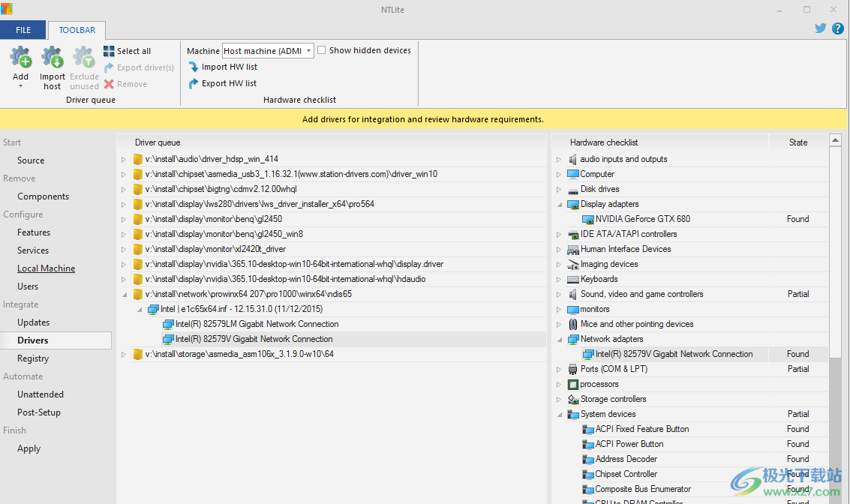Select the monitors category row
The width and height of the screenshot is (850, 504).
[x=690, y=310]
